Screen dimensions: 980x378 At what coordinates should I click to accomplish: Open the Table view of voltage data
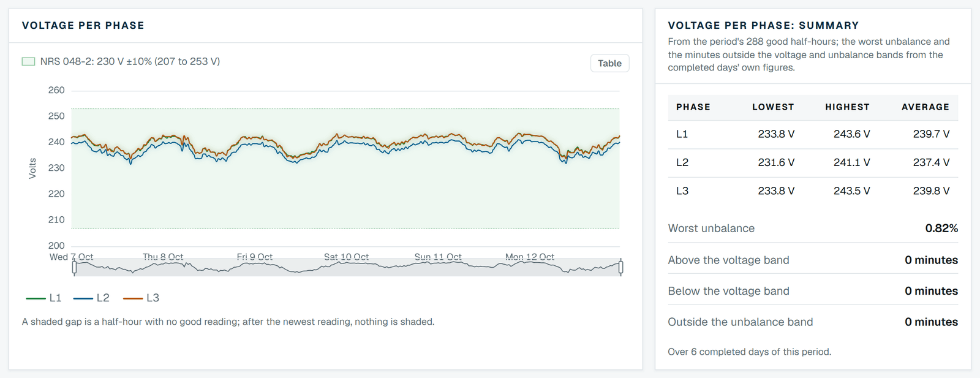[x=609, y=63]
